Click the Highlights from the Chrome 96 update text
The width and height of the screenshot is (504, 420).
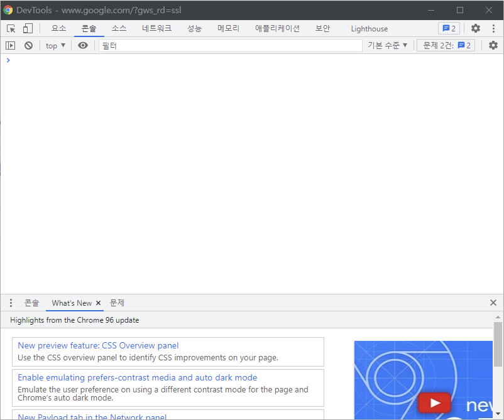(x=75, y=320)
